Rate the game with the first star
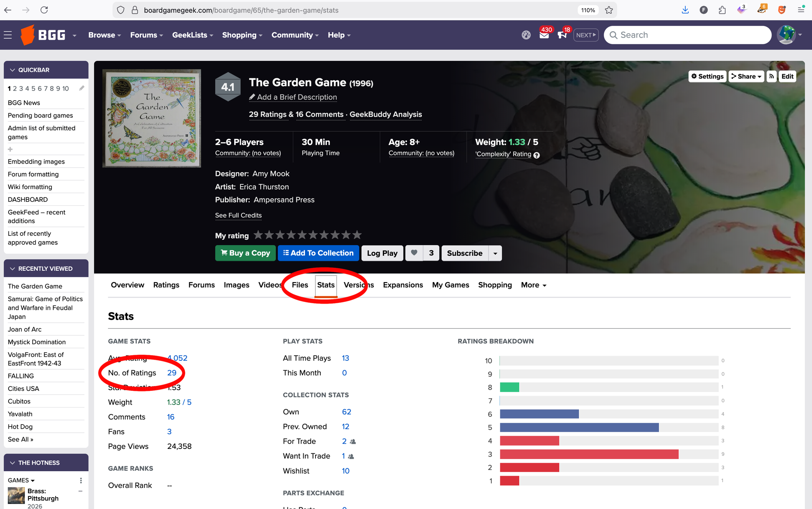The image size is (812, 509). point(258,235)
